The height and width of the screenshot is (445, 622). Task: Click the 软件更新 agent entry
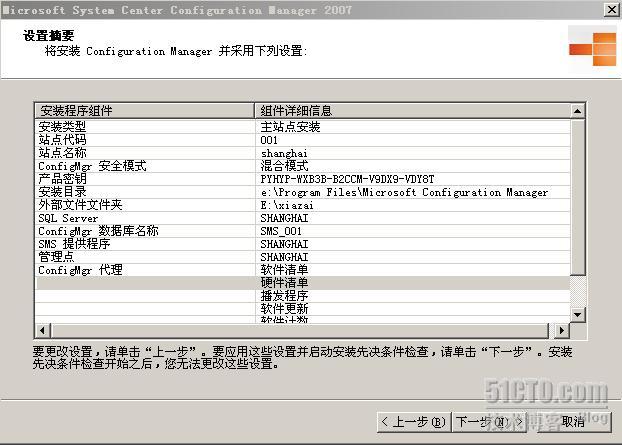284,309
